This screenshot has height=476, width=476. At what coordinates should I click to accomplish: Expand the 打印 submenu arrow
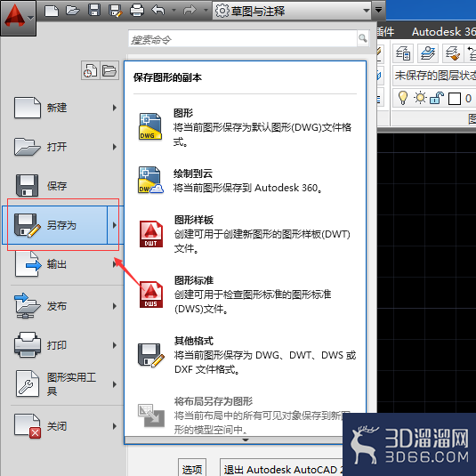[115, 345]
